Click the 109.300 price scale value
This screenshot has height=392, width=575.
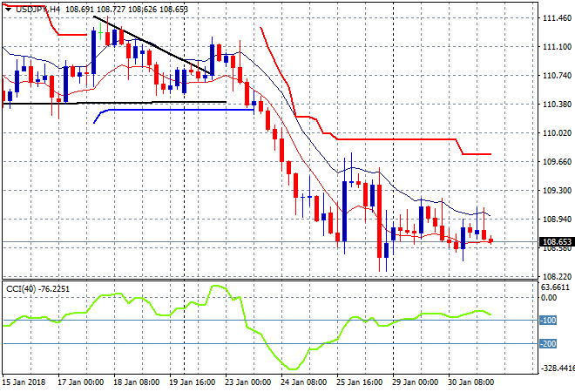(557, 190)
